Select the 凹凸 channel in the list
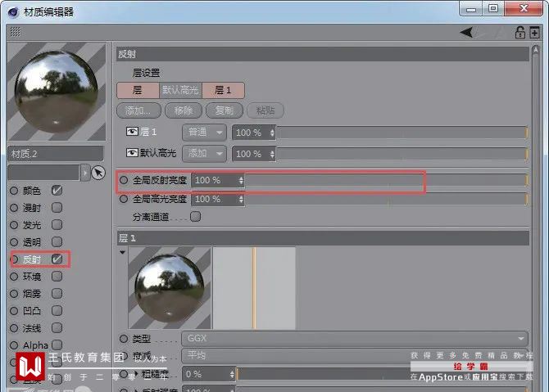The image size is (549, 392). coord(31,311)
